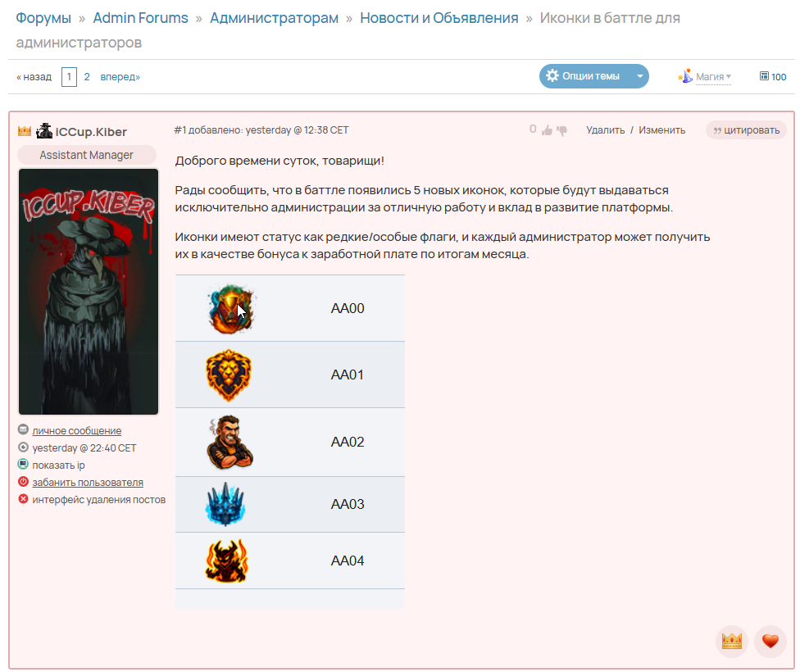Open the личное сообщение link
800x672 pixels.
tap(76, 430)
